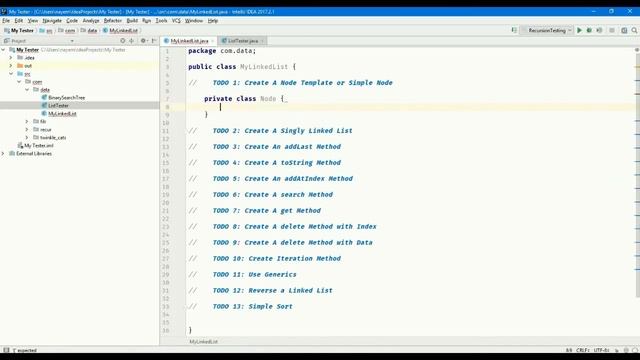Expand the .idea folder
This screenshot has width=640, height=360.
click(11, 58)
